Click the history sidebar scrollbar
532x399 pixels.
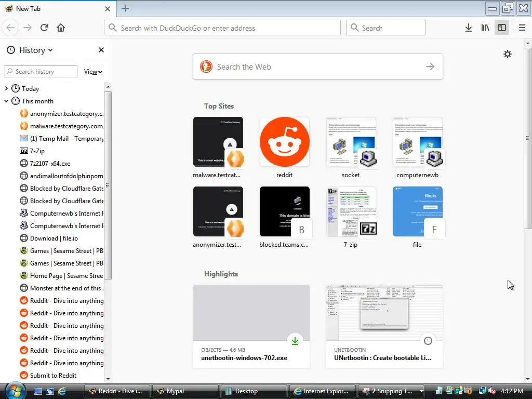coord(108,185)
